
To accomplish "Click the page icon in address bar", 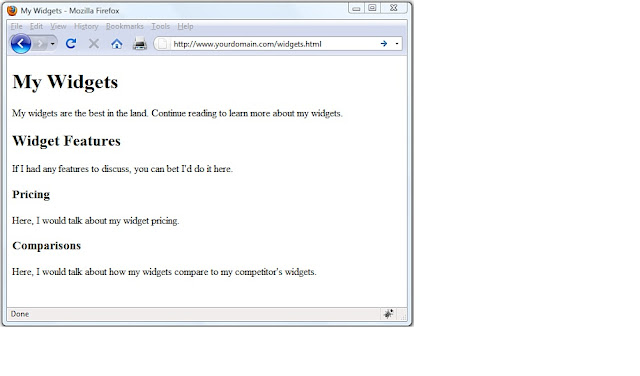I will 162,44.
